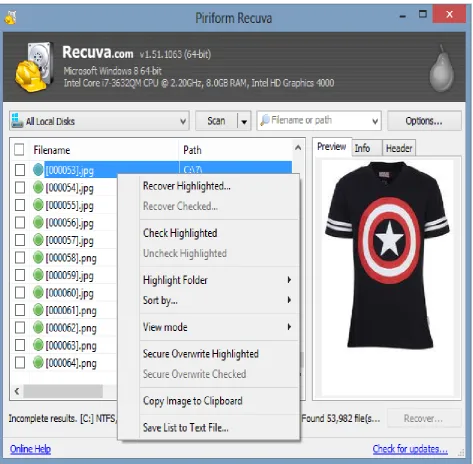The height and width of the screenshot is (464, 473).
Task: Select the [000063].png filename row
Action: [x=71, y=345]
